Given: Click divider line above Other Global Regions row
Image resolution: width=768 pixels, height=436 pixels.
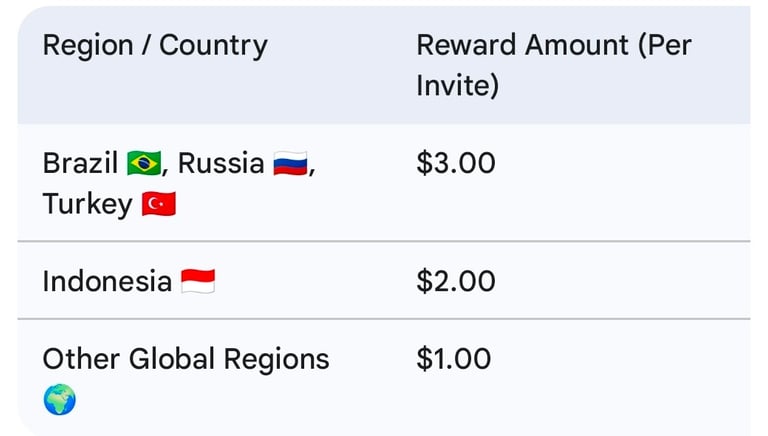Looking at the screenshot, I should coord(384,319).
